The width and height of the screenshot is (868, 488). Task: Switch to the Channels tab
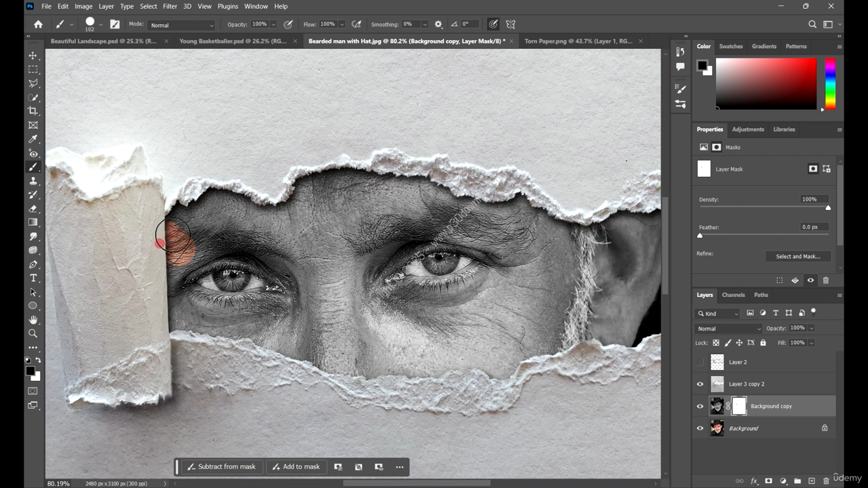(x=733, y=295)
